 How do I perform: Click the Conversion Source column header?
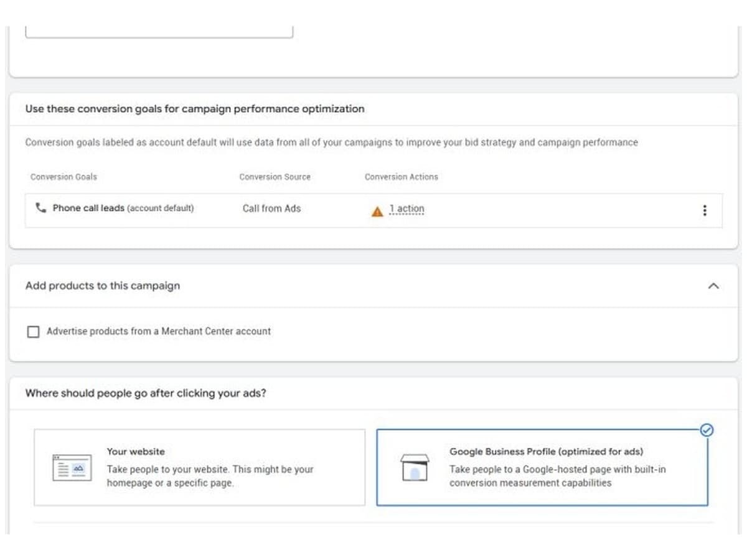click(275, 177)
